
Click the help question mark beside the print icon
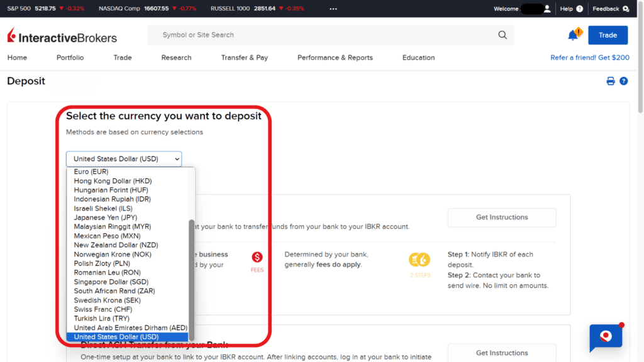(623, 80)
